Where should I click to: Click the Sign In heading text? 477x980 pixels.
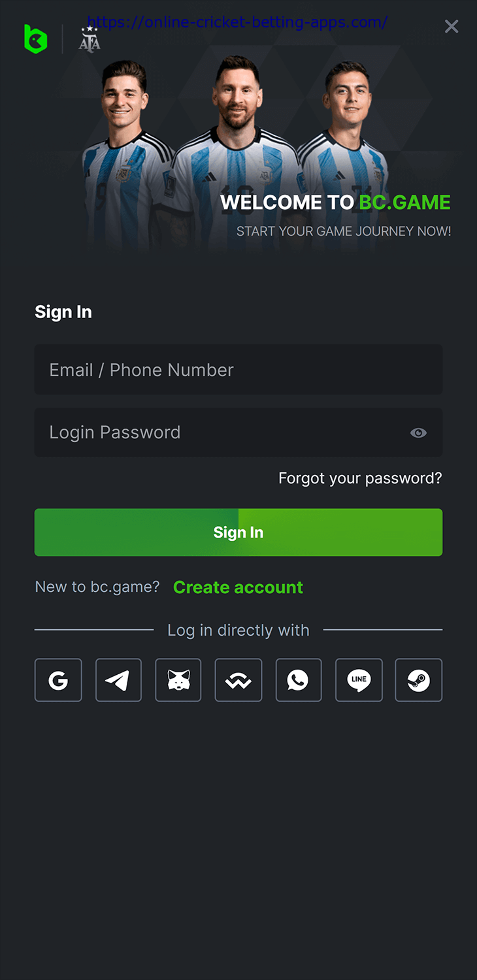tap(63, 312)
